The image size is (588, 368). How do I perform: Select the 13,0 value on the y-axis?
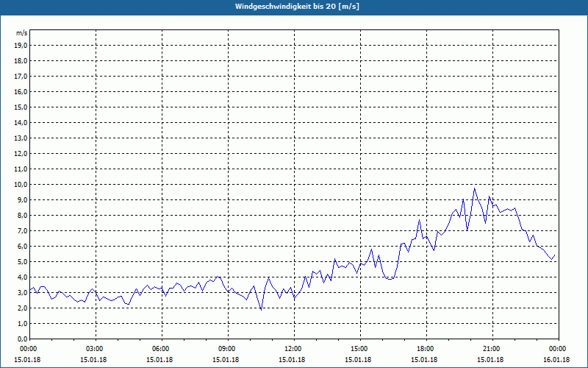(21, 138)
